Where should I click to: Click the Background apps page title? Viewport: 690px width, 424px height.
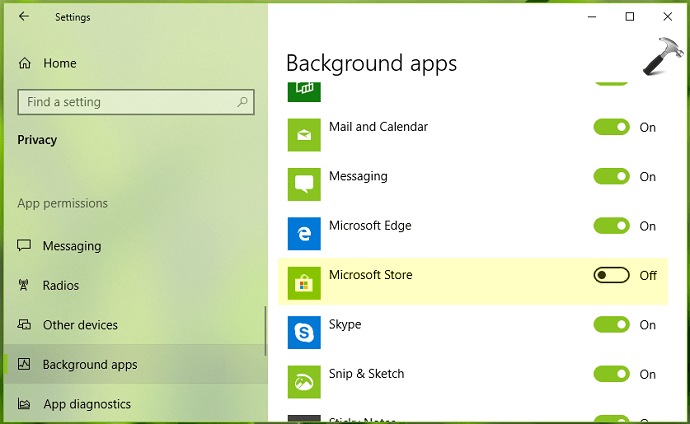point(371,63)
